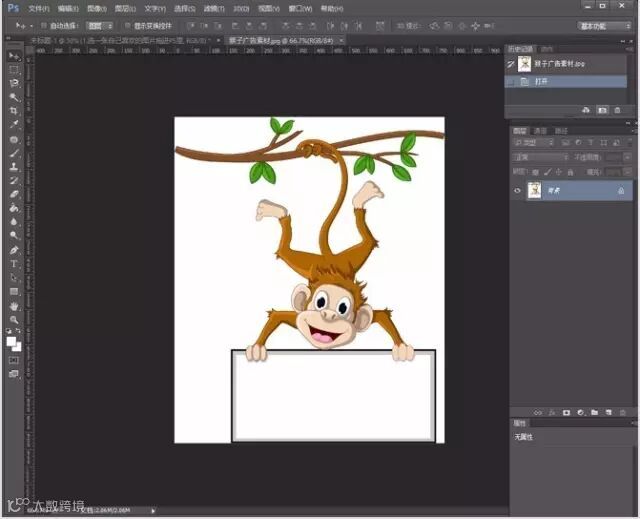Select the Move tool
The height and width of the screenshot is (519, 640).
(14, 56)
